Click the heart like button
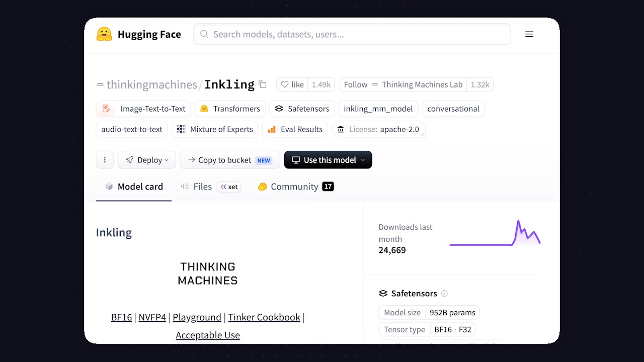Image resolution: width=644 pixels, height=362 pixels. [292, 84]
